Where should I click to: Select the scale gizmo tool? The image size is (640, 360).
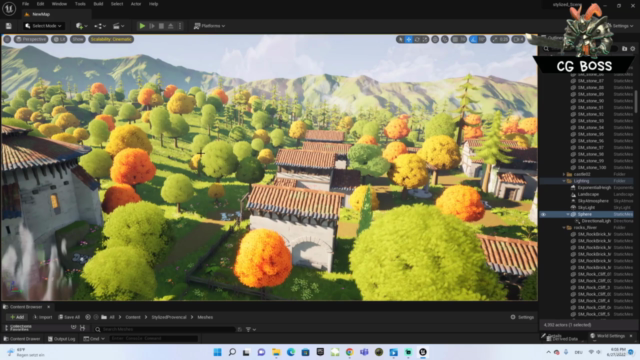tap(424, 39)
